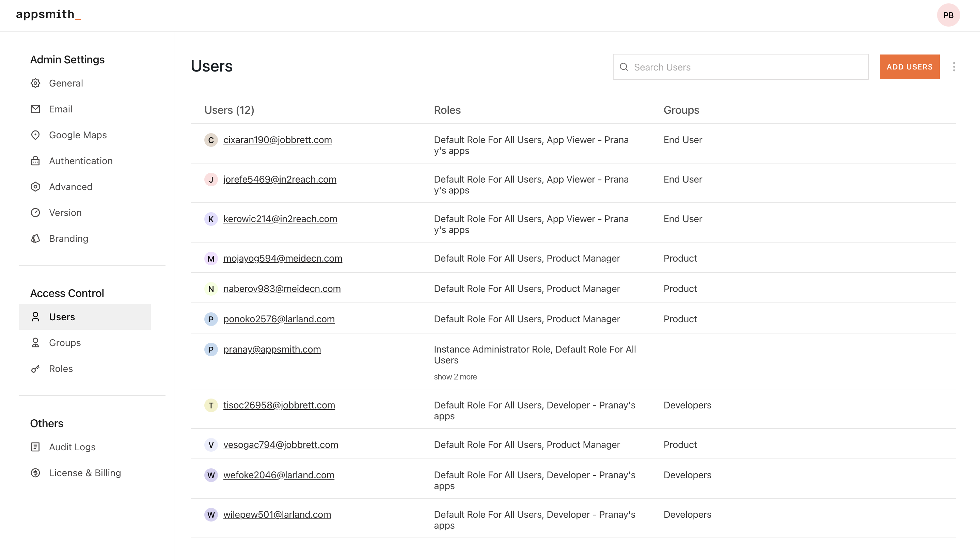
Task: Click the Email envelope icon in sidebar
Action: (x=35, y=109)
